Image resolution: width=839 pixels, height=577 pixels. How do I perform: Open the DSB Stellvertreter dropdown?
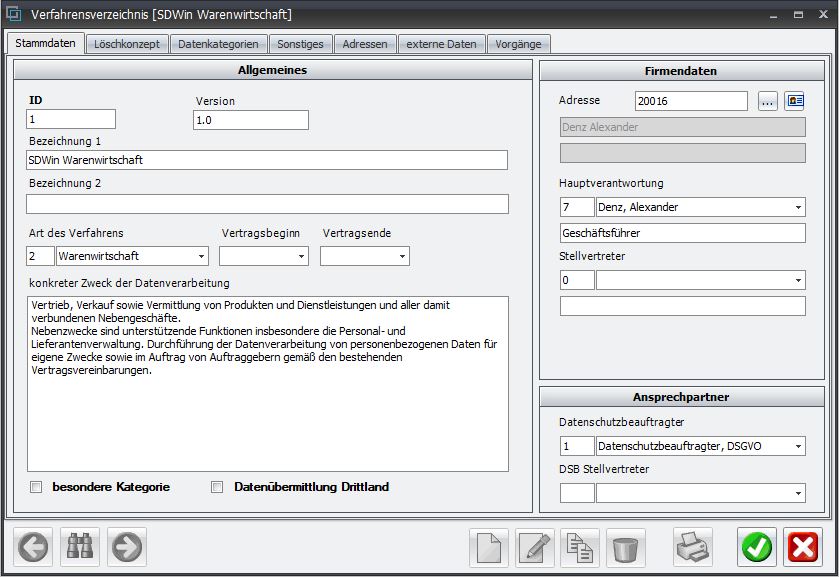click(x=798, y=493)
